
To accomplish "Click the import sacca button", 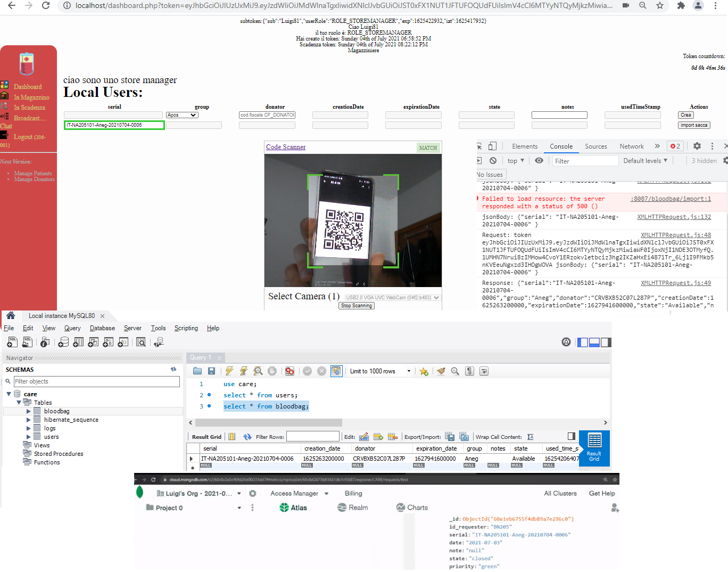I will click(x=694, y=125).
